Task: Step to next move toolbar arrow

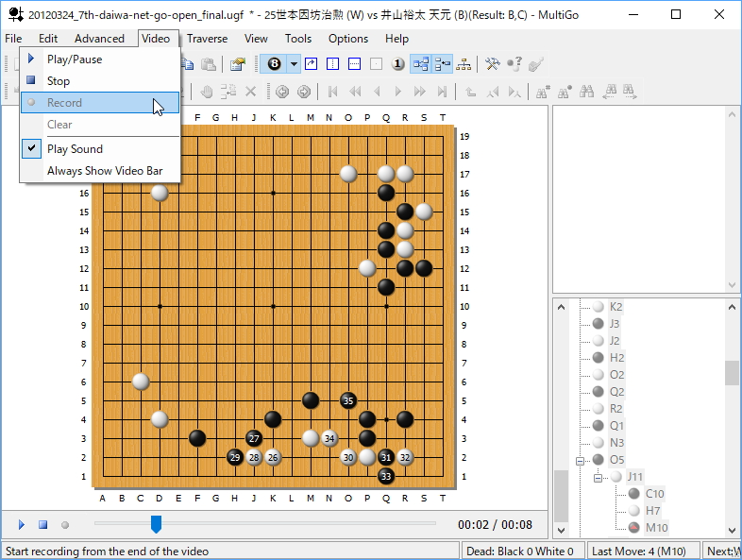Action: click(x=398, y=92)
